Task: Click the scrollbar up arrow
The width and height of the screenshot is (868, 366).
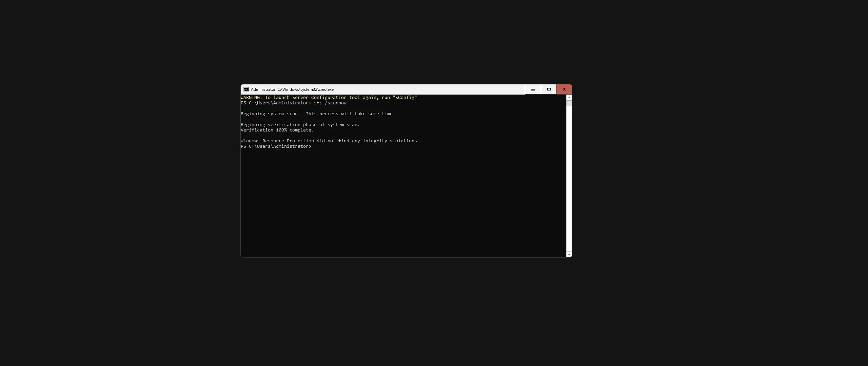Action: click(569, 98)
